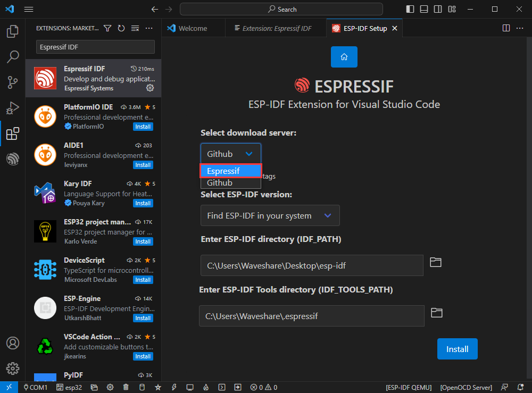Close the ESP-IDF Setup tab
The image size is (532, 393).
click(x=395, y=29)
